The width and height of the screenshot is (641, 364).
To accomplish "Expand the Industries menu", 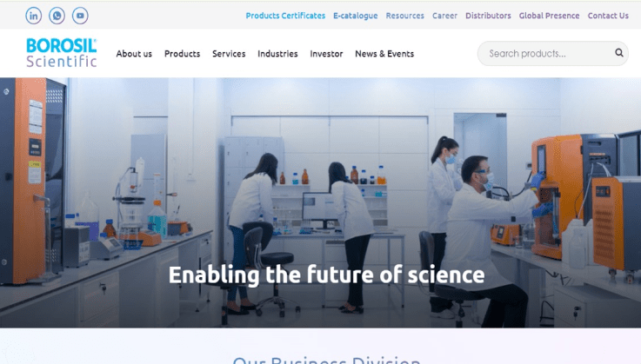I will point(277,54).
